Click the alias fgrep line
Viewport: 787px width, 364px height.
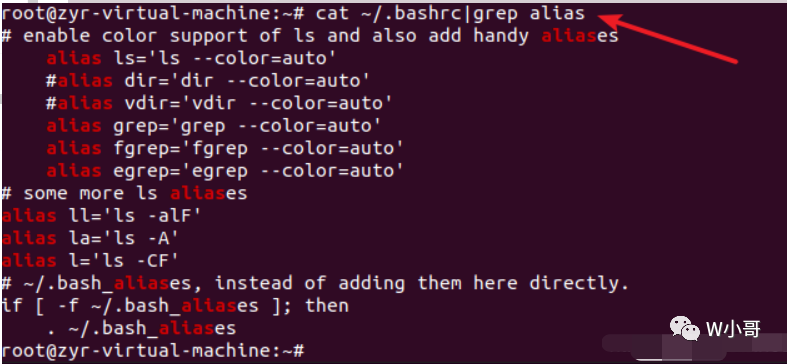(x=225, y=148)
